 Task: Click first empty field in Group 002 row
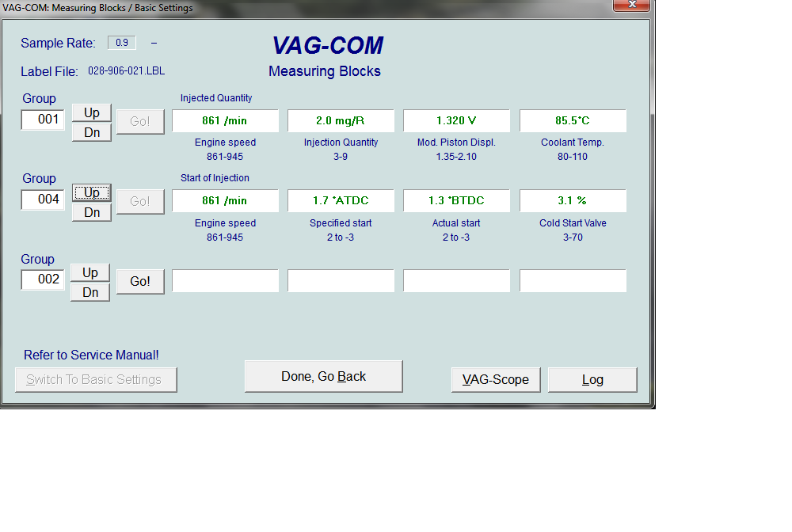pyautogui.click(x=225, y=281)
